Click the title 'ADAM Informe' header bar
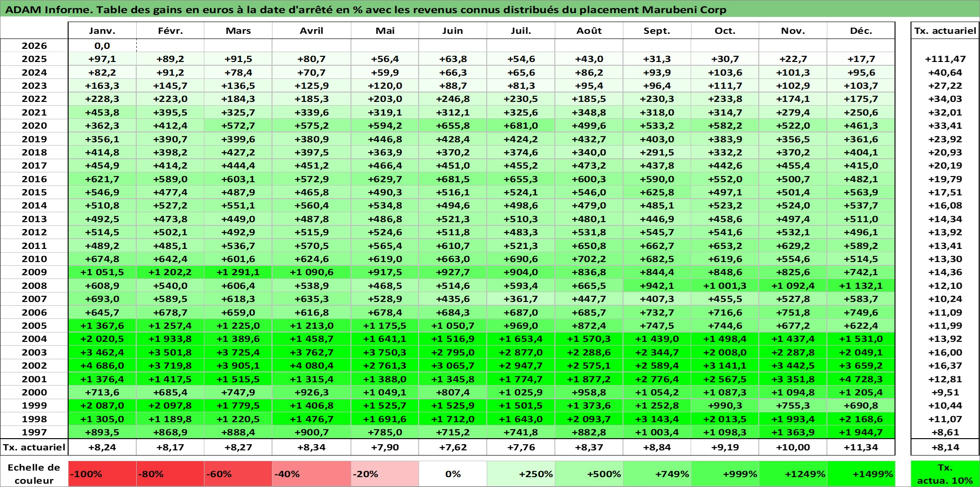 point(490,9)
